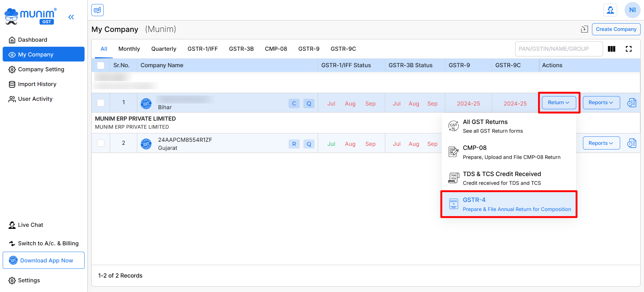Switch to the GSTR-9 tab
The height and width of the screenshot is (292, 644).
pos(309,49)
